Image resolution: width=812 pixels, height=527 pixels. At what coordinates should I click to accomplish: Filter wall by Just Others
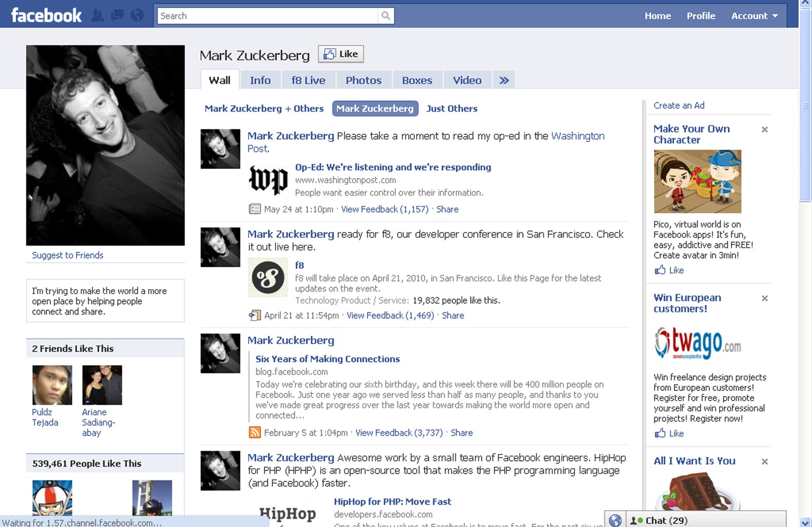[452, 109]
